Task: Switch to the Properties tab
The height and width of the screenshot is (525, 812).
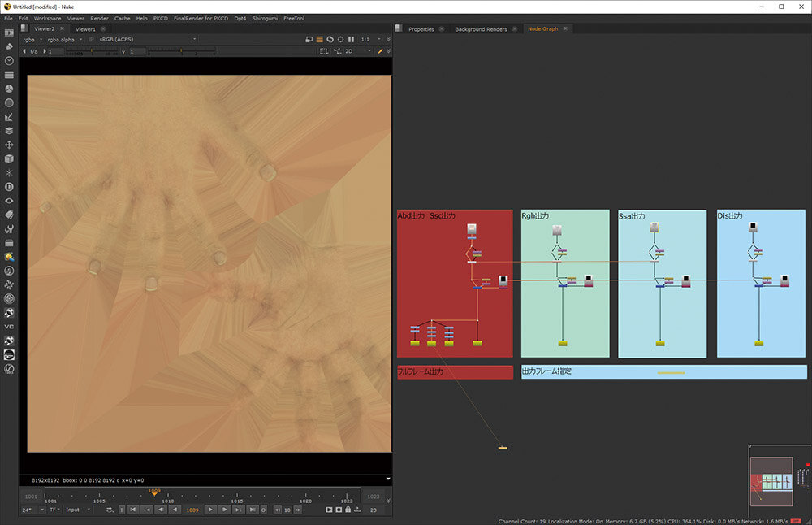Action: click(x=421, y=29)
